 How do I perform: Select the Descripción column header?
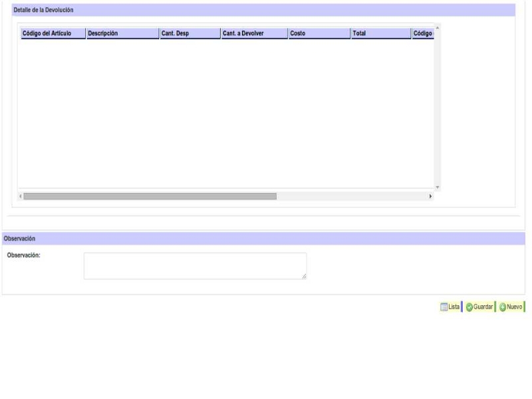[122, 33]
